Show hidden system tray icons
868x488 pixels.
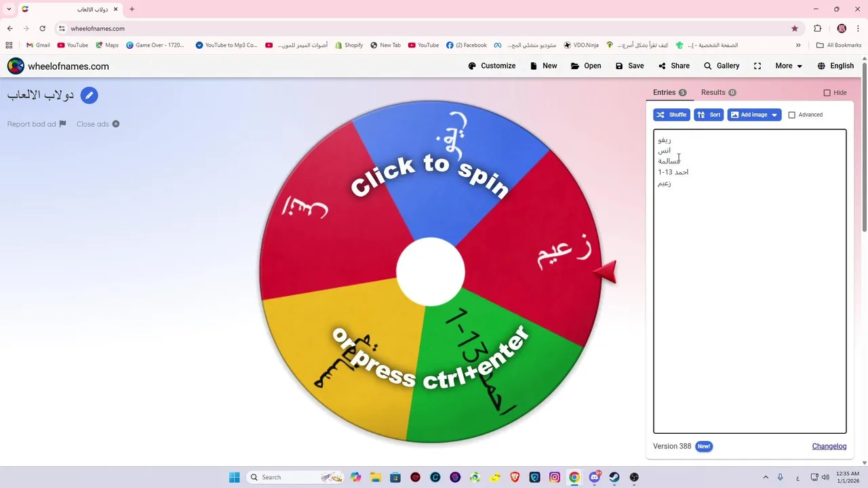pyautogui.click(x=766, y=477)
